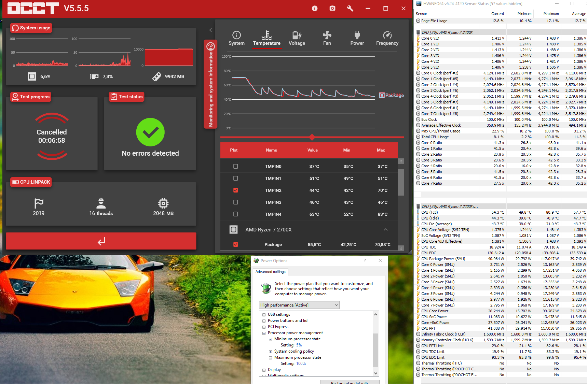Click the Monitoring and system information sidebar
The image size is (588, 384).
(210, 84)
